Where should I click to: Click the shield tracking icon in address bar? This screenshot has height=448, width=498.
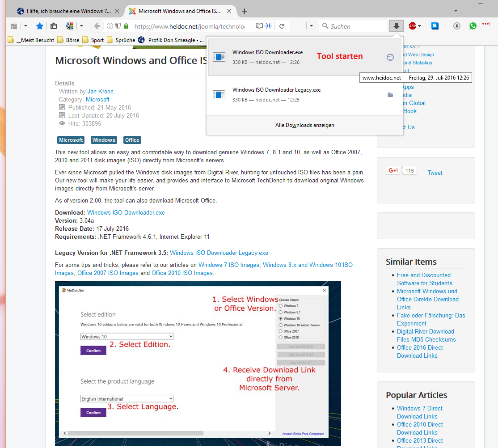(118, 26)
